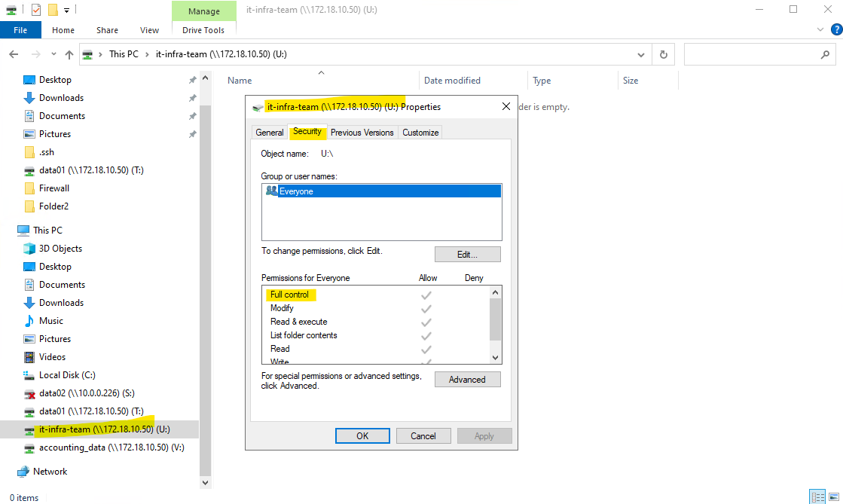The height and width of the screenshot is (504, 843).
Task: Open the File menu
Action: [x=20, y=30]
